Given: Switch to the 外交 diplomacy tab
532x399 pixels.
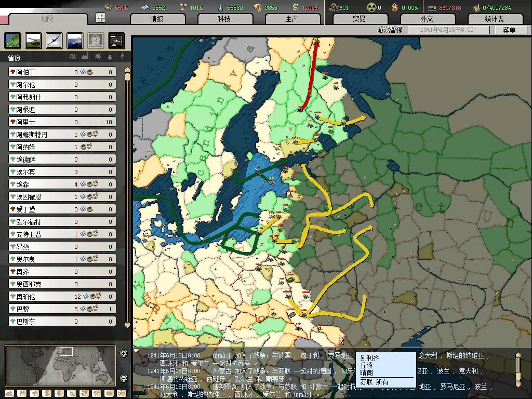Looking at the screenshot, I should 427,19.
